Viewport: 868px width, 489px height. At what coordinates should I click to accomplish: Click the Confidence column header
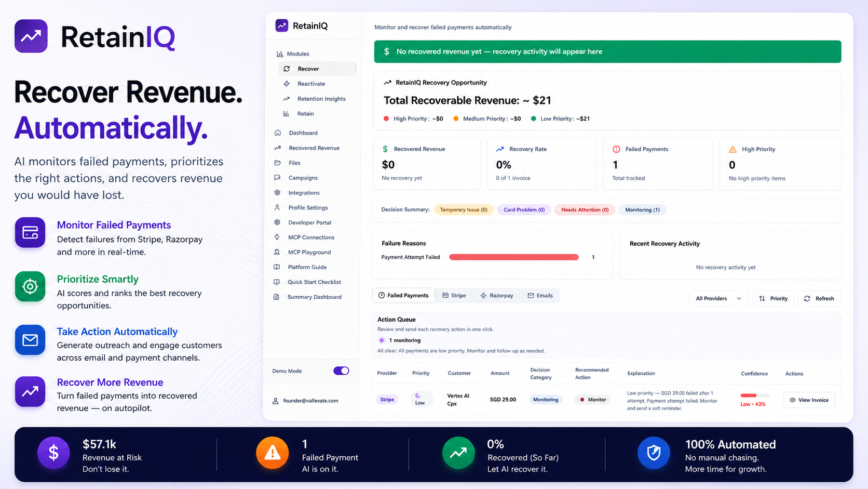pos(754,374)
